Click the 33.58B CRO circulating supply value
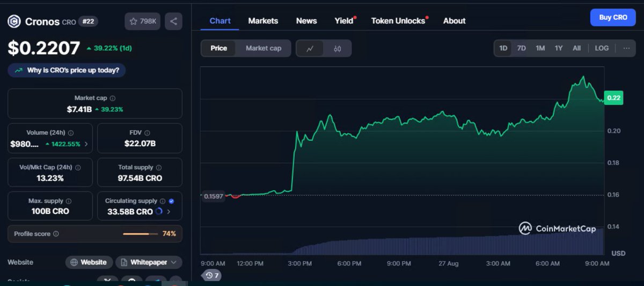Viewport: 644px width, 286px height. click(129, 212)
